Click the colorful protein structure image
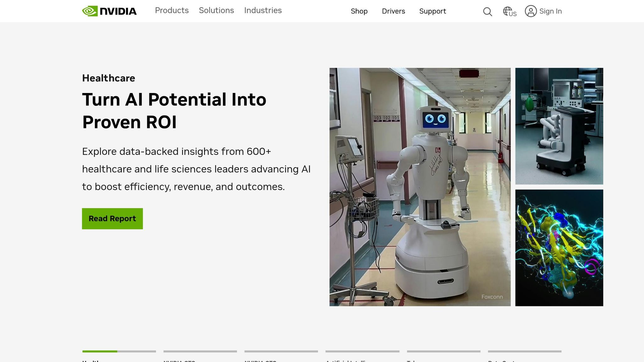The image size is (644, 362). point(559,248)
